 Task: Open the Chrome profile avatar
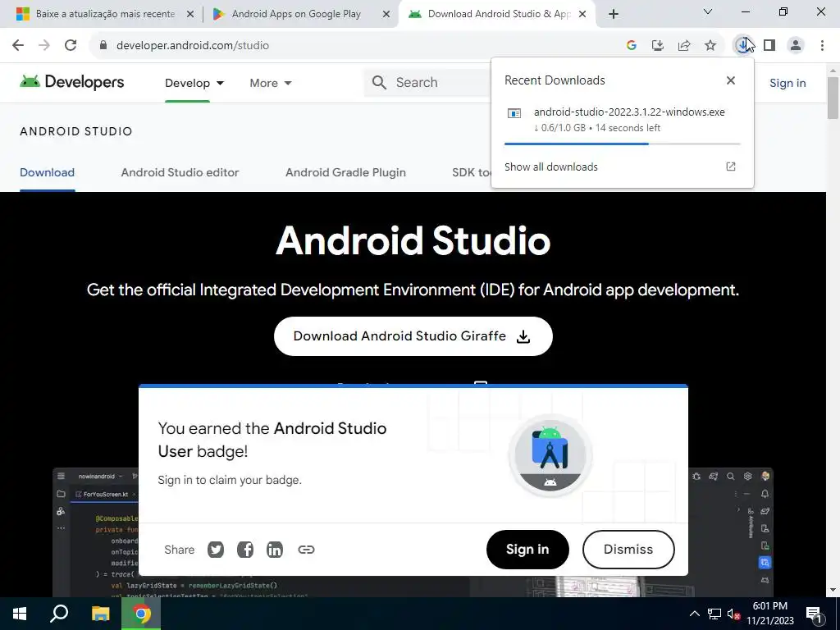(796, 46)
